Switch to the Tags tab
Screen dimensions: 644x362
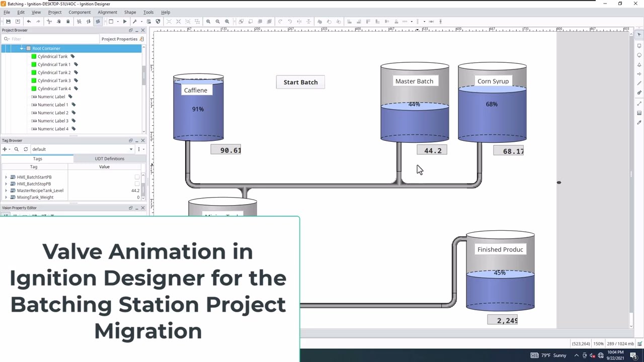click(x=37, y=158)
